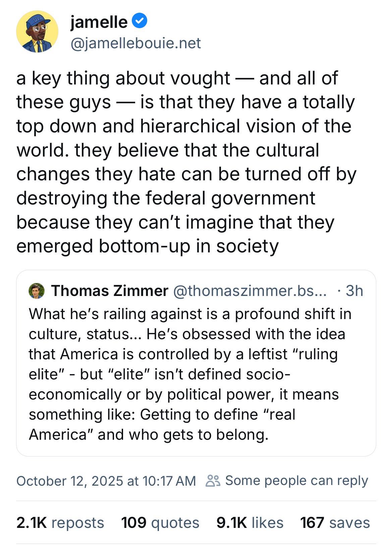View the 2.1K reposts list
Image resolution: width=392 pixels, height=547 pixels.
(x=60, y=523)
